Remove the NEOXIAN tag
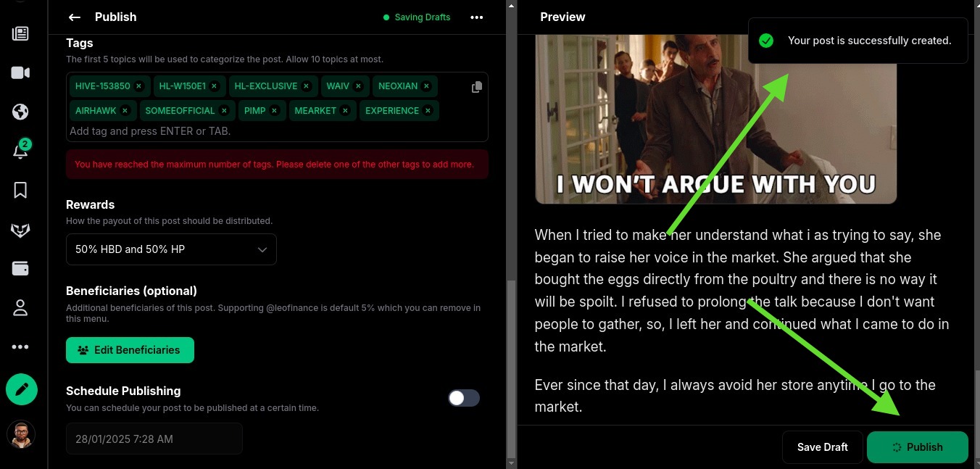The width and height of the screenshot is (980, 469). 426,86
